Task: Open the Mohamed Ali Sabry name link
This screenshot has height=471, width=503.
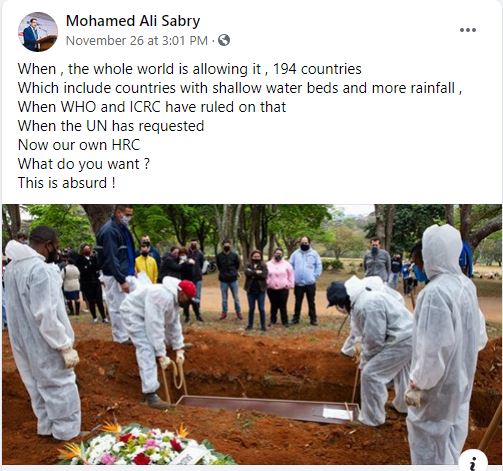Action: [133, 21]
